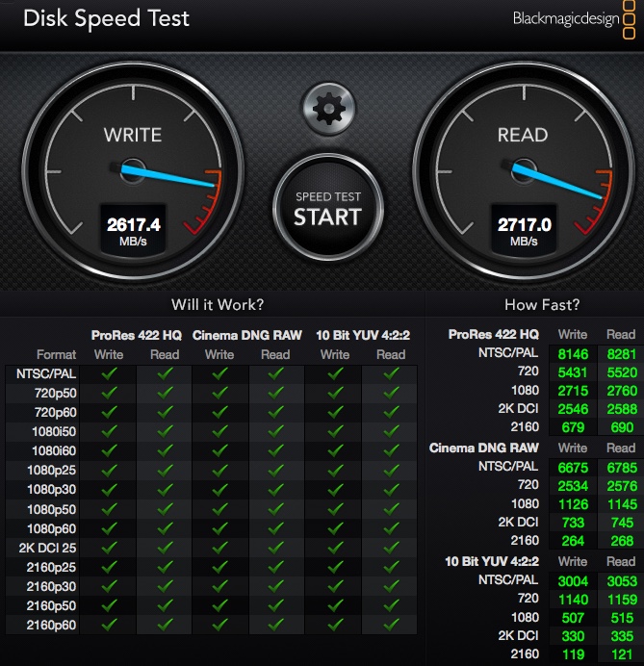This screenshot has width=644, height=666.
Task: Click 1080i50 Cinema DNG RAW Read checkmark
Action: (x=275, y=431)
